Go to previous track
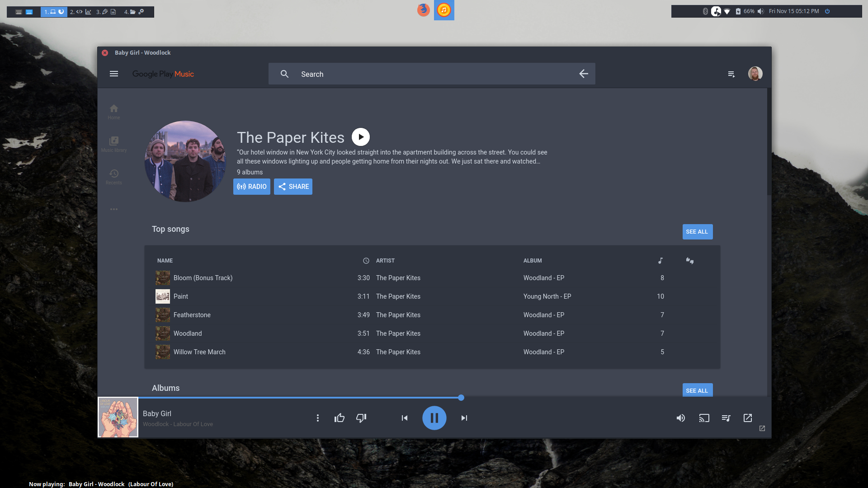This screenshot has height=488, width=868. (405, 418)
